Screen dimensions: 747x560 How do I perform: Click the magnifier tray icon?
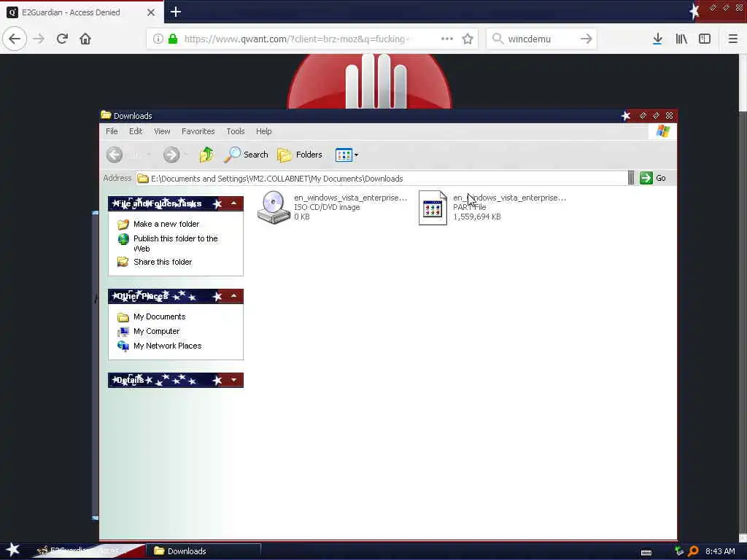click(693, 551)
